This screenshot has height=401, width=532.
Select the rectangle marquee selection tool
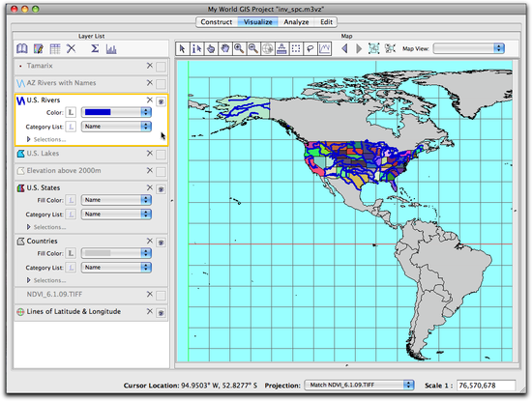point(296,49)
